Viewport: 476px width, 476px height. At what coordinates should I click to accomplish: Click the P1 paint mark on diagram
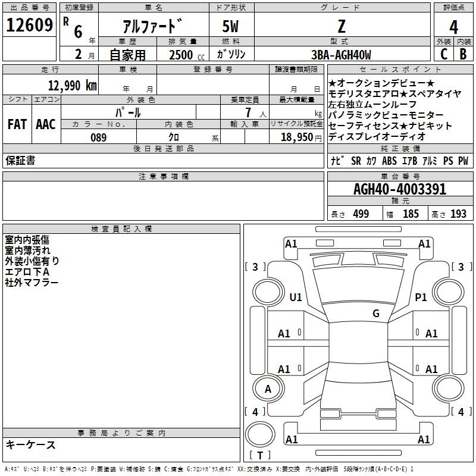pyautogui.click(x=421, y=297)
